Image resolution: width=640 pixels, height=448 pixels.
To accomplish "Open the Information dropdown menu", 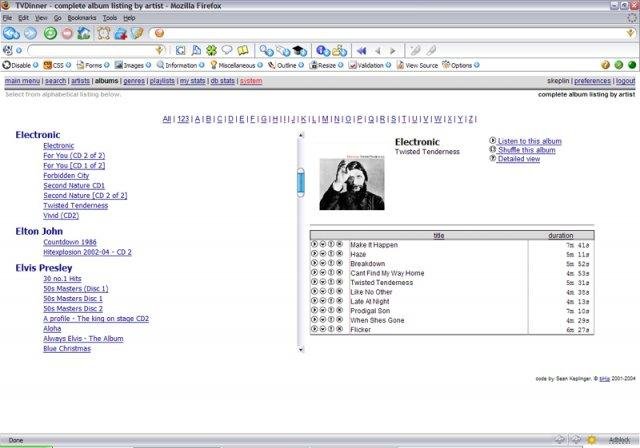I will click(181, 65).
